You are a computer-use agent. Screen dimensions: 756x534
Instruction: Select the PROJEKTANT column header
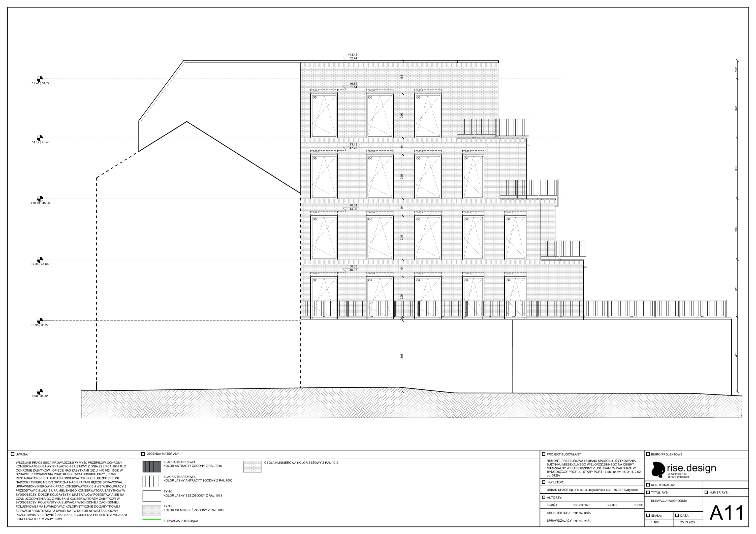pos(581,505)
